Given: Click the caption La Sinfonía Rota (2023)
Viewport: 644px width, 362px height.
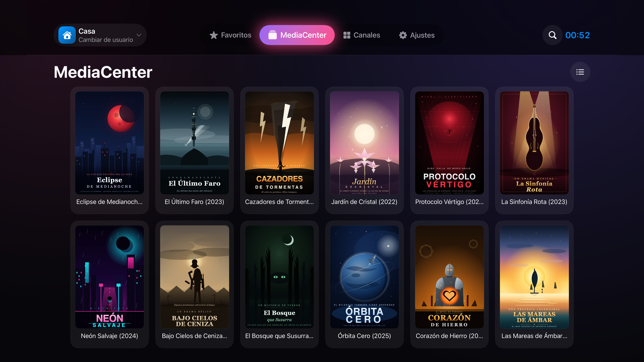Looking at the screenshot, I should (534, 202).
